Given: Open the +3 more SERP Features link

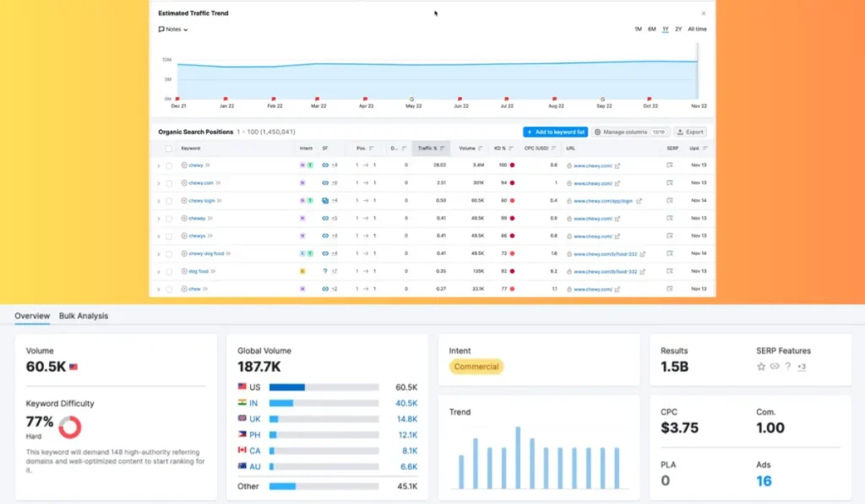Looking at the screenshot, I should click(801, 366).
